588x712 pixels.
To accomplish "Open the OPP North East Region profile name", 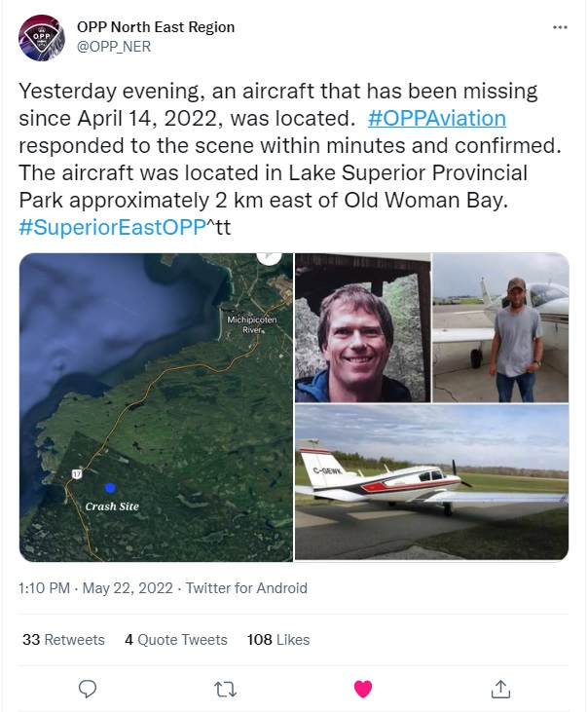I will pos(155,27).
